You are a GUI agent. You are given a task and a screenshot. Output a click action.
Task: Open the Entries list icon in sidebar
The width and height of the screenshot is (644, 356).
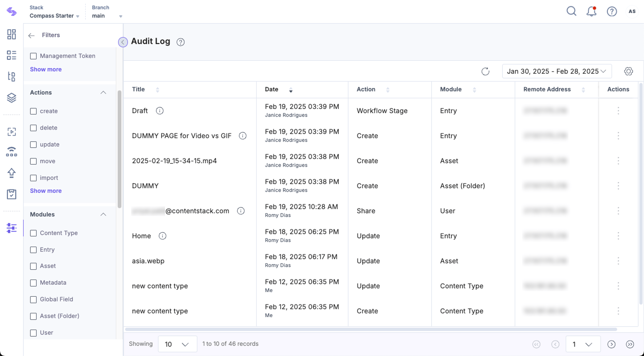click(x=12, y=55)
